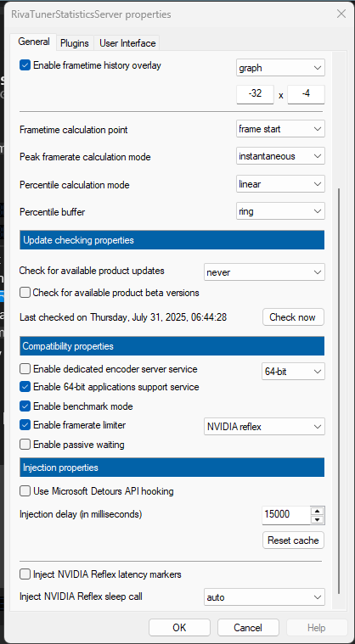Switch to the Plugins tab
Viewport: 355px width, 644px height.
[x=75, y=43]
